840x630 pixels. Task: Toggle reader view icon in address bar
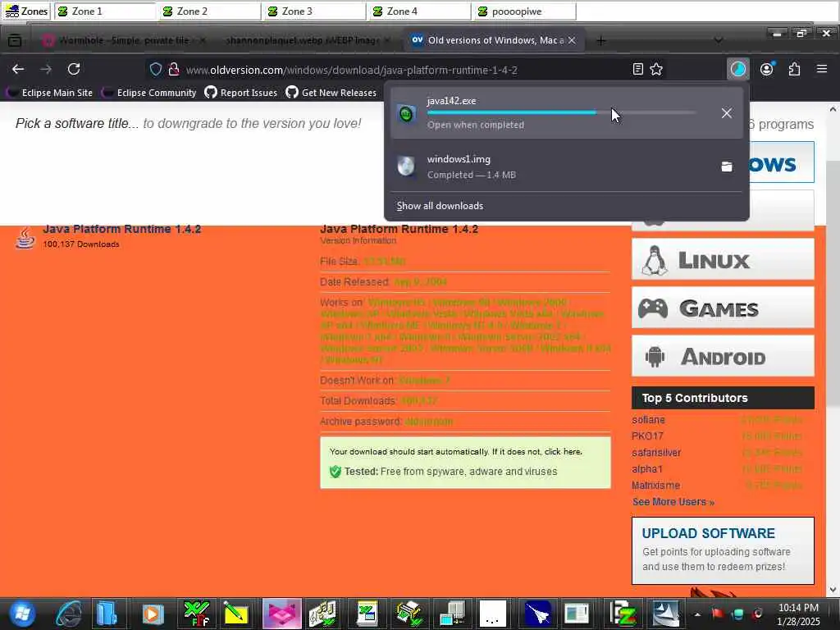coord(637,69)
